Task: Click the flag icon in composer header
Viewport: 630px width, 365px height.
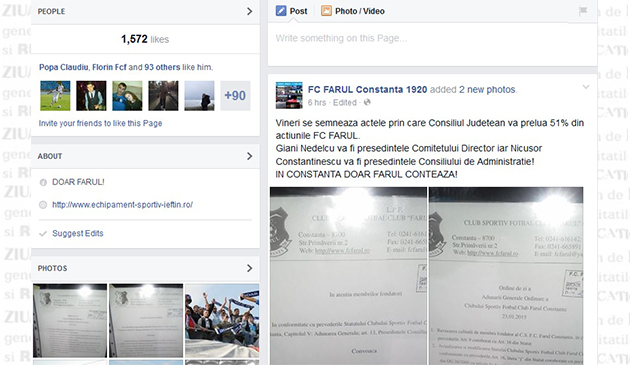Action: [x=583, y=11]
